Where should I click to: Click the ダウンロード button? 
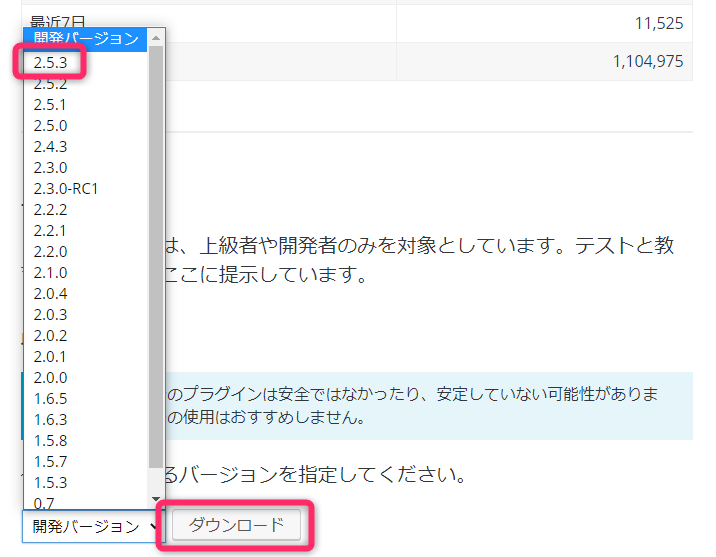point(236,525)
